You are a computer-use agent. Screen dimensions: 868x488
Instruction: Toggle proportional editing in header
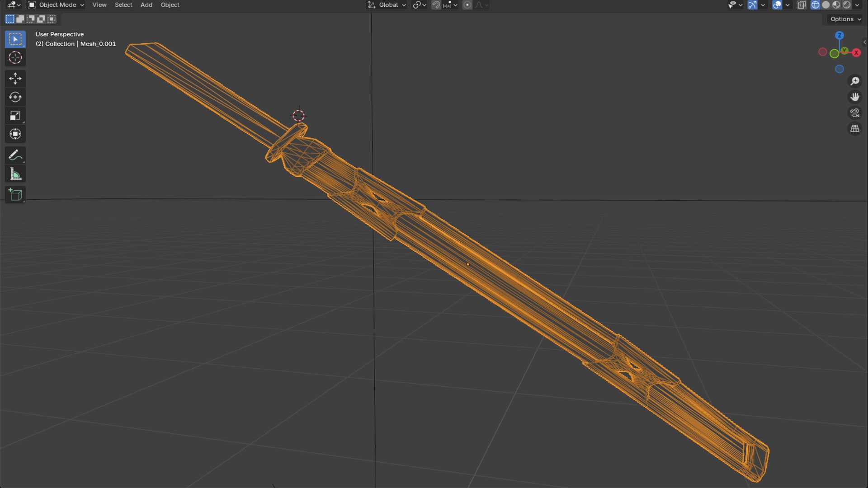click(467, 5)
